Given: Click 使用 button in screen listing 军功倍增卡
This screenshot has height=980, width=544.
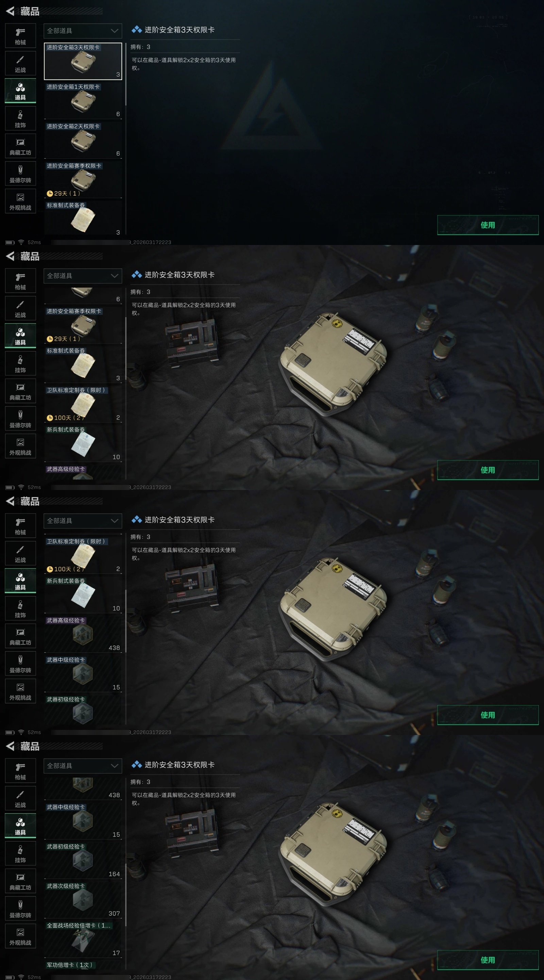Looking at the screenshot, I should pos(488,960).
